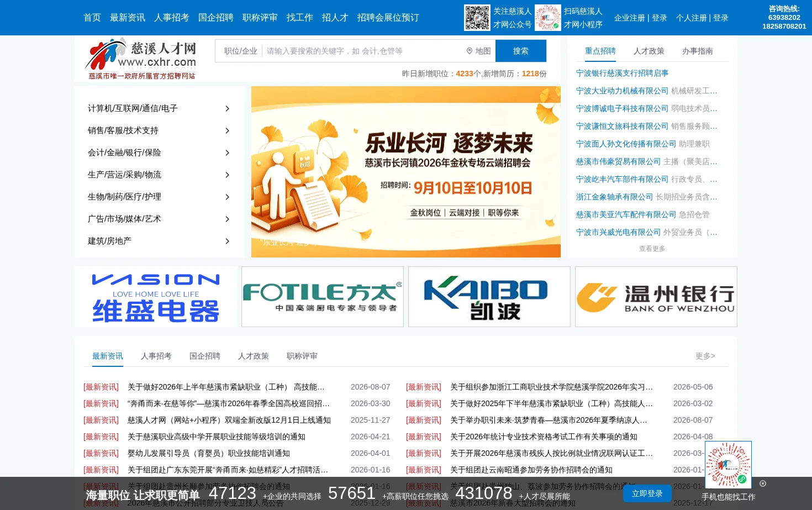Open 职称评审 in top navigation

(x=260, y=18)
